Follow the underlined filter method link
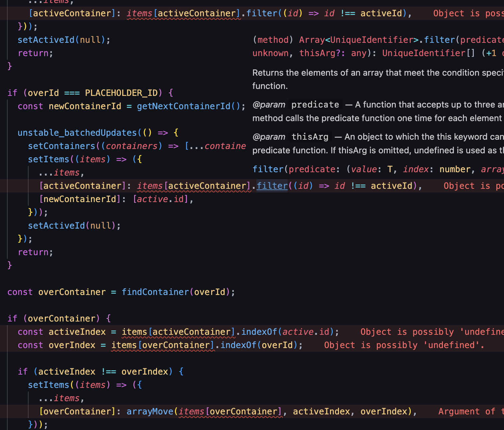 pyautogui.click(x=272, y=186)
